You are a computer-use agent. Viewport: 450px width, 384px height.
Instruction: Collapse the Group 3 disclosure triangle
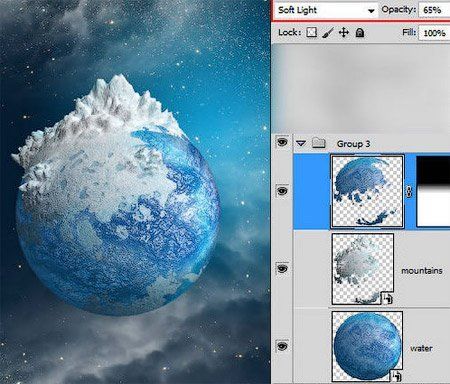point(301,143)
